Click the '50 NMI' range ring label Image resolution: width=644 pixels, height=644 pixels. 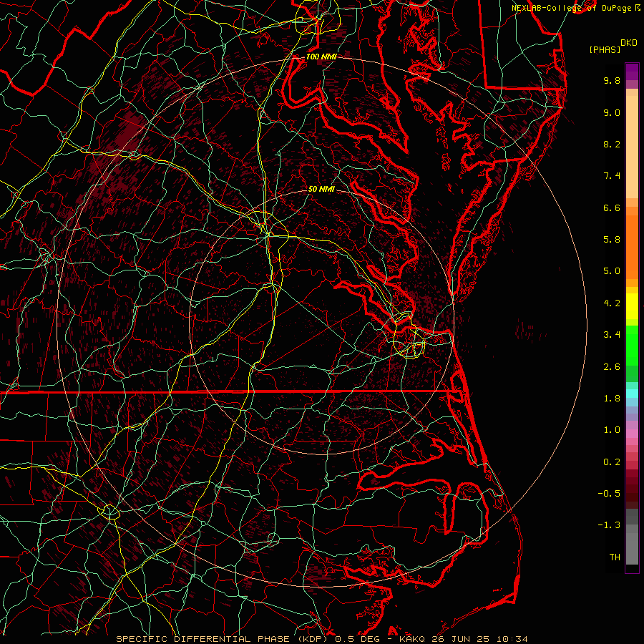click(321, 190)
